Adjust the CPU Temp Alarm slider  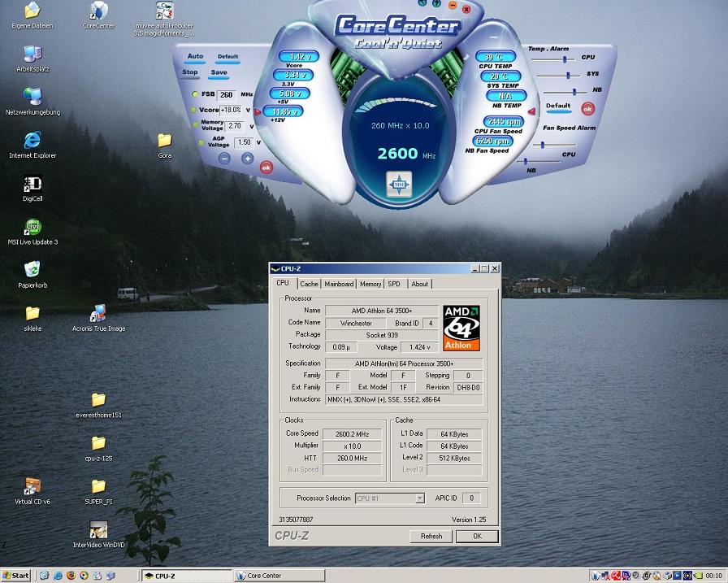coord(565,59)
